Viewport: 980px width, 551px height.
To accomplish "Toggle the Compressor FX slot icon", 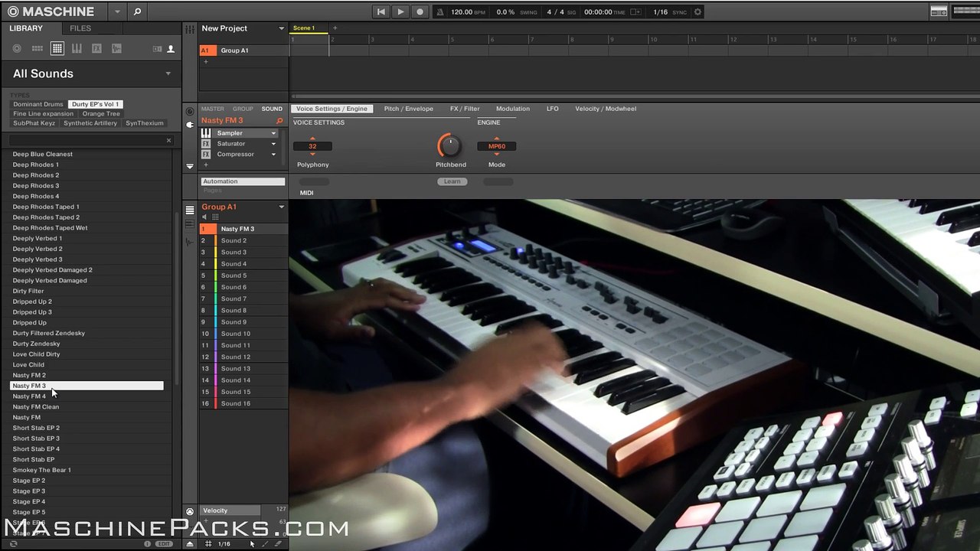I will tap(206, 155).
